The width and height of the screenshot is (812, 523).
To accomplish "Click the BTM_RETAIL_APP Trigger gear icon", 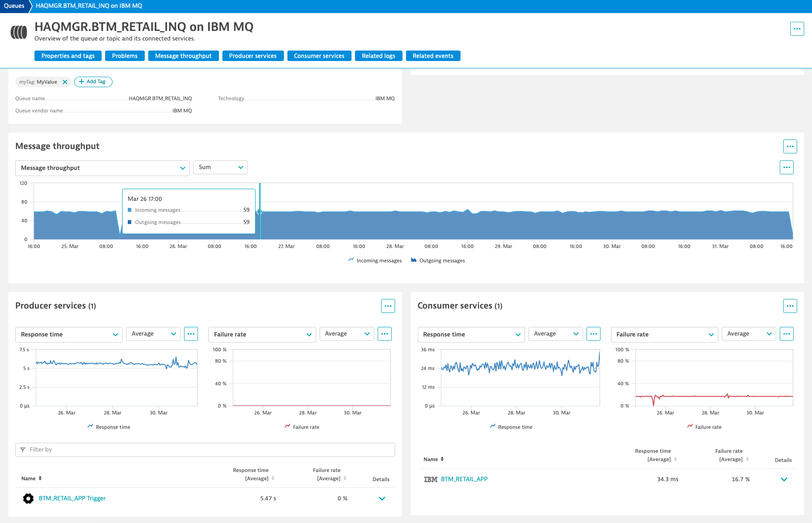I will (x=28, y=499).
